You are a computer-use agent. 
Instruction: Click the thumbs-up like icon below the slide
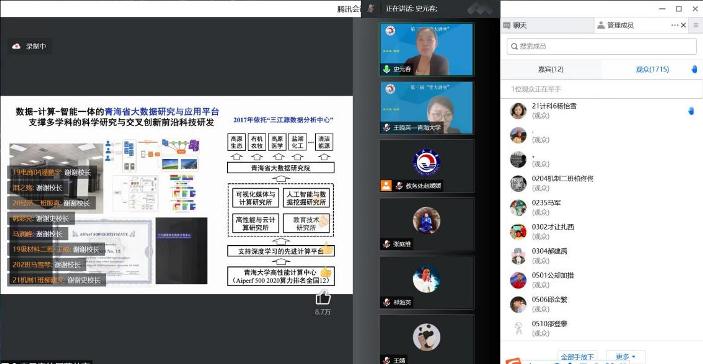point(323,297)
